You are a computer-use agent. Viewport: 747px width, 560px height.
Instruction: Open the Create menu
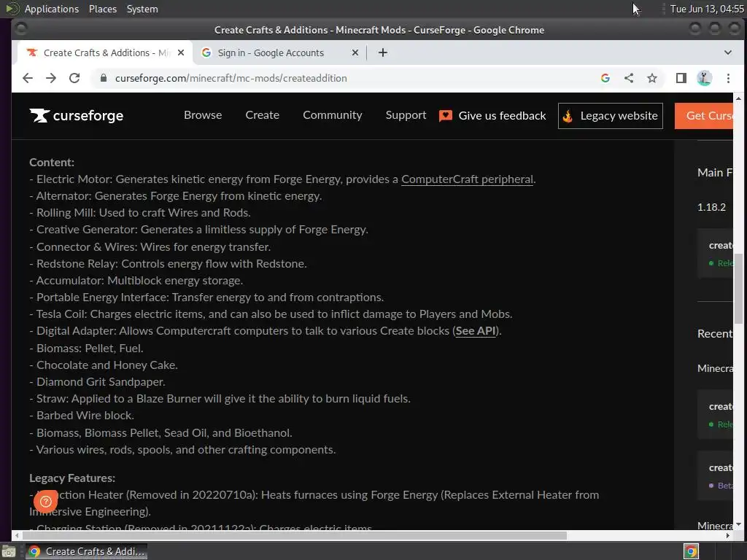click(x=263, y=115)
